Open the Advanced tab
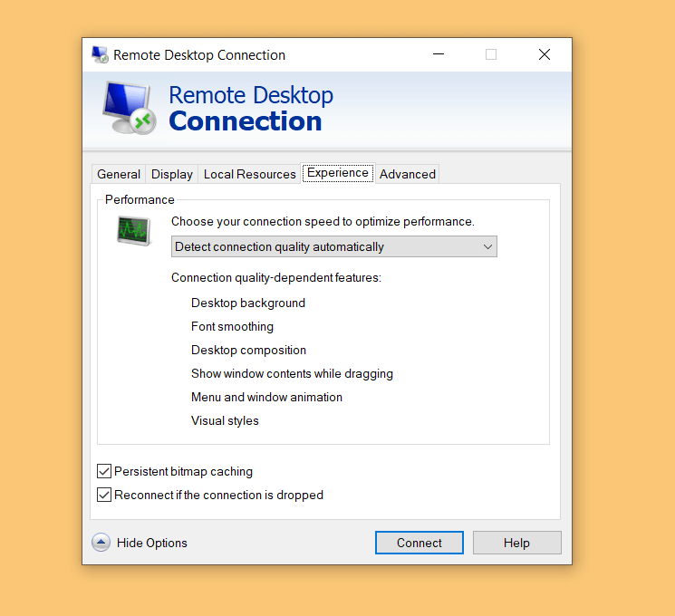 click(x=407, y=174)
